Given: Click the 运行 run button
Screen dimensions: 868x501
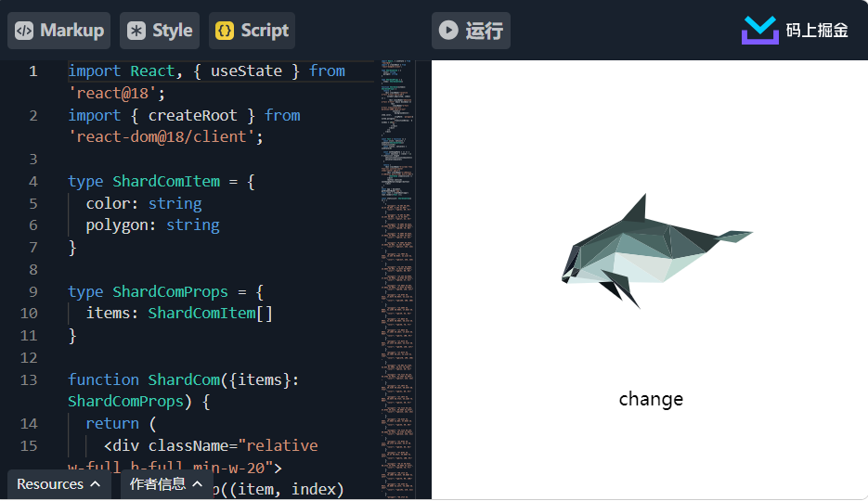Looking at the screenshot, I should [471, 31].
